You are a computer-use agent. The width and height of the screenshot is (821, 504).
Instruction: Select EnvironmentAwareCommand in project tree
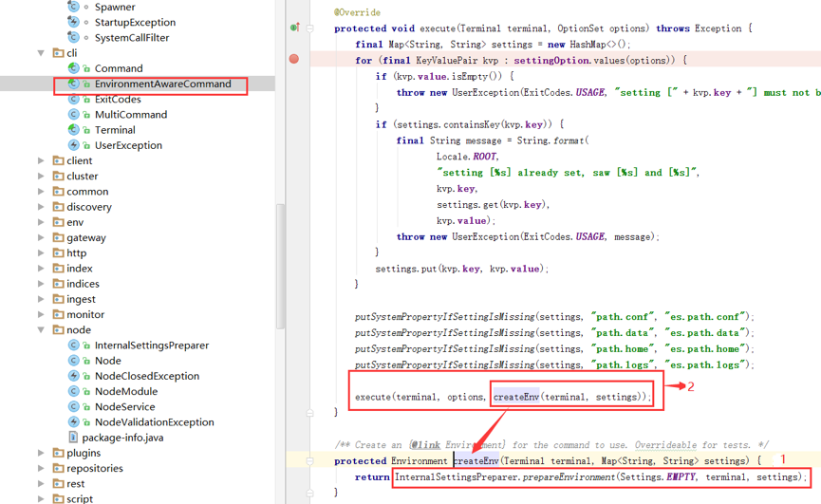point(163,84)
